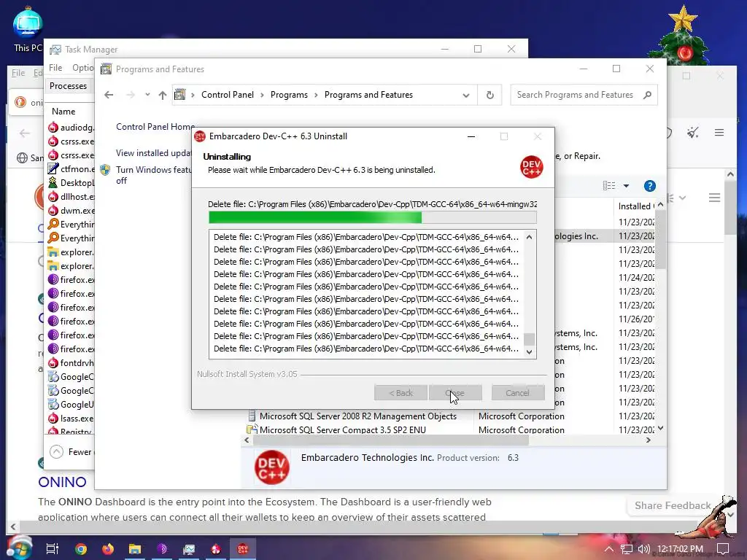
Task: Click the Name column header in Task Manager
Action: 63,112
